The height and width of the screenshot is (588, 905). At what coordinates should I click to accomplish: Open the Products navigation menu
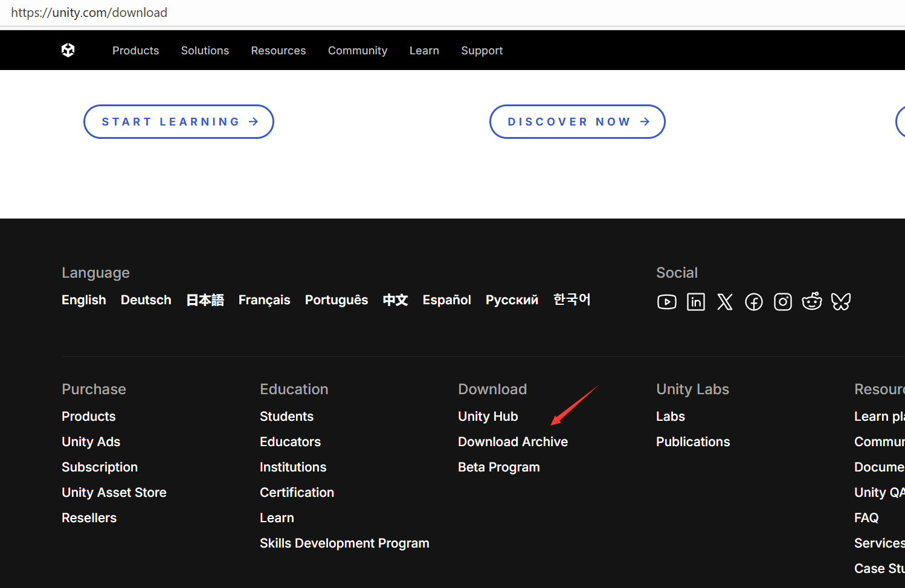pos(135,51)
